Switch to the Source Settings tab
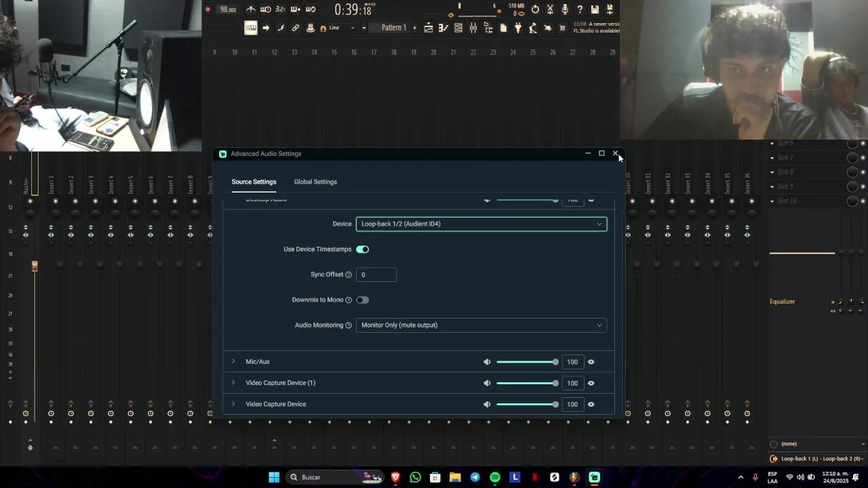The image size is (868, 488). [x=254, y=182]
